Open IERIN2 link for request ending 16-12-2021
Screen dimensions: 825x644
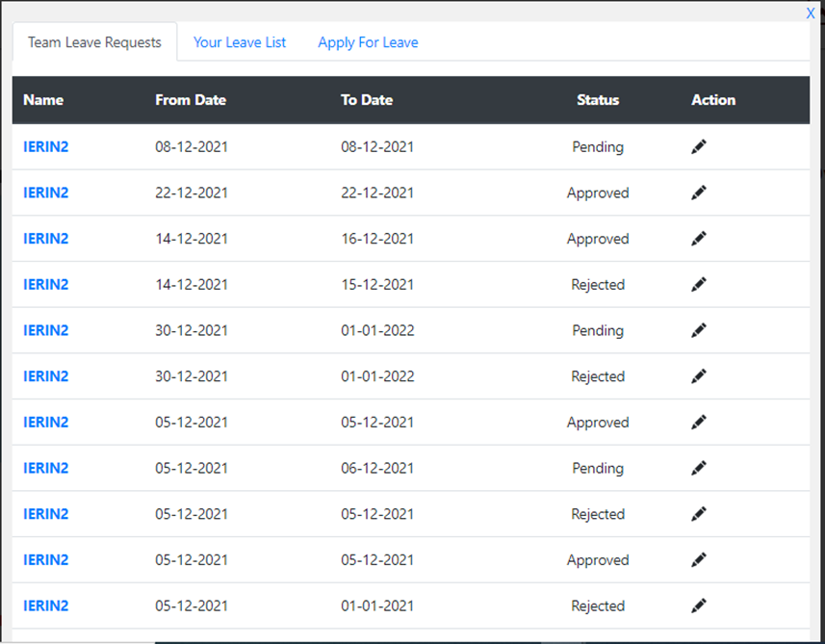(46, 239)
